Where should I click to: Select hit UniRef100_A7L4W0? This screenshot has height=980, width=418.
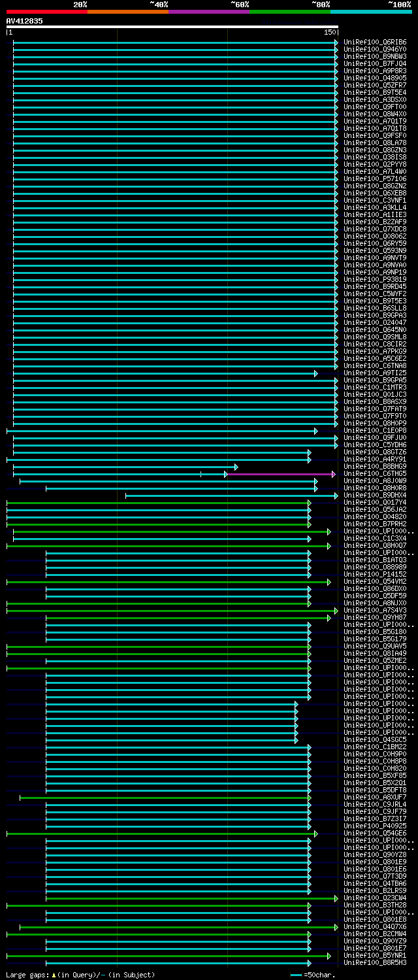click(x=375, y=171)
